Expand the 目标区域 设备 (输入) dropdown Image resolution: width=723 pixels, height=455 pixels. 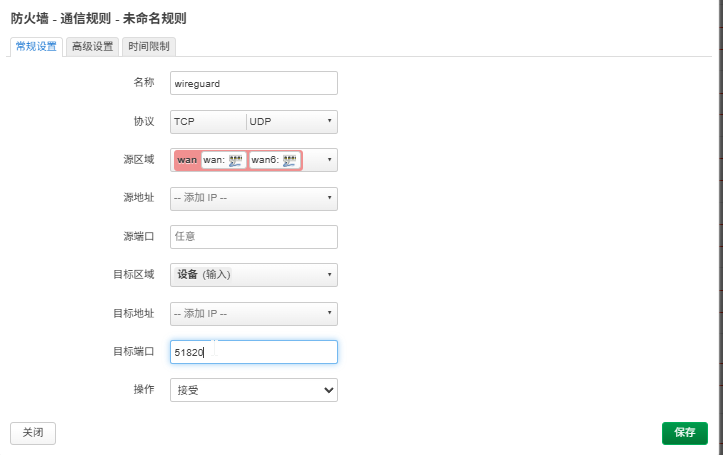pos(254,275)
